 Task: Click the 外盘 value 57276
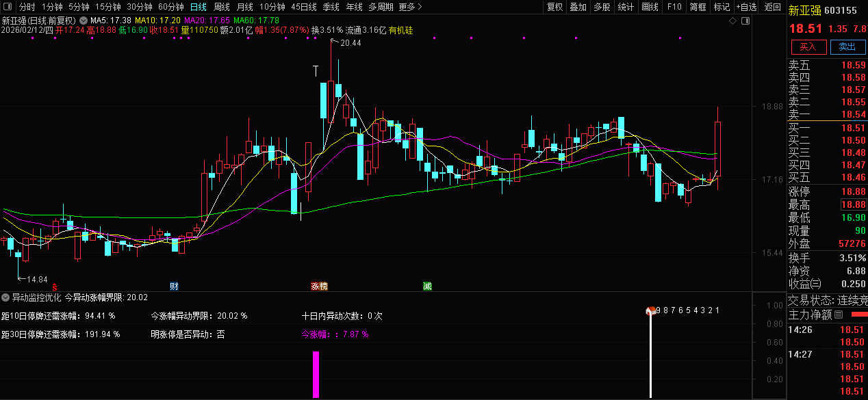[x=852, y=243]
